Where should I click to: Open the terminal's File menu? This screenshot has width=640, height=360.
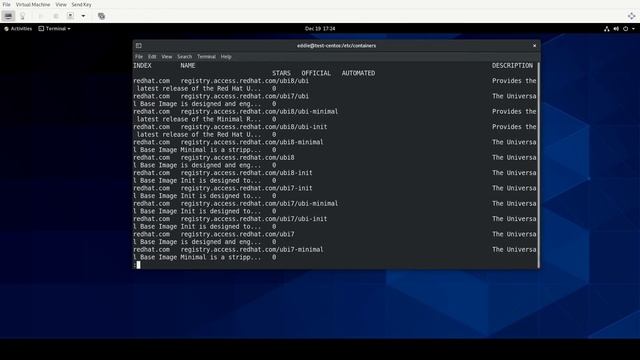[x=139, y=57]
